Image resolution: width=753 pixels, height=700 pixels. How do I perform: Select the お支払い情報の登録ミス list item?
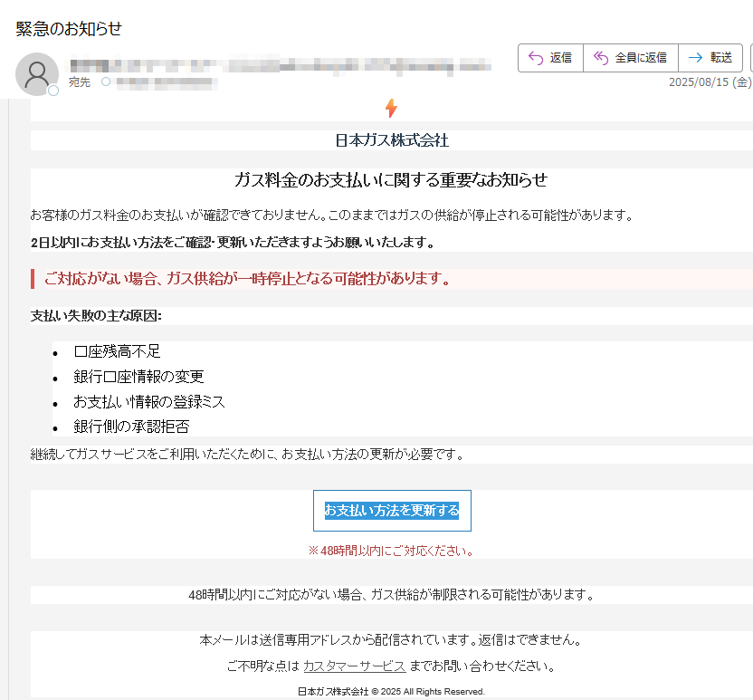coord(148,402)
